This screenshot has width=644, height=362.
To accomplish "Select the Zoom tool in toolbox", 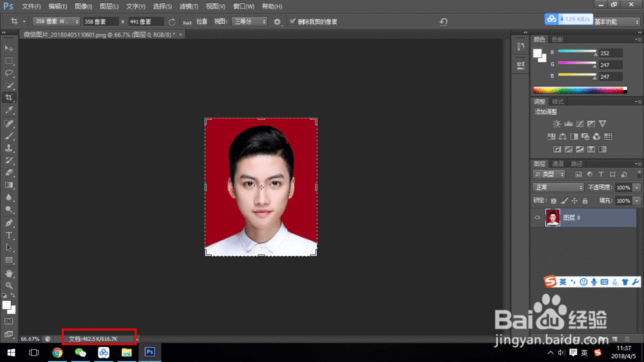I will 9,285.
